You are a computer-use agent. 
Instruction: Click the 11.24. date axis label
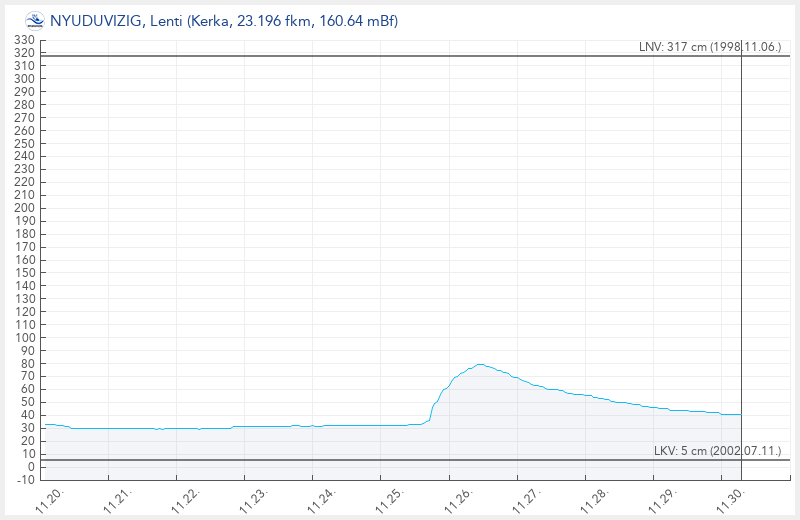click(x=322, y=499)
